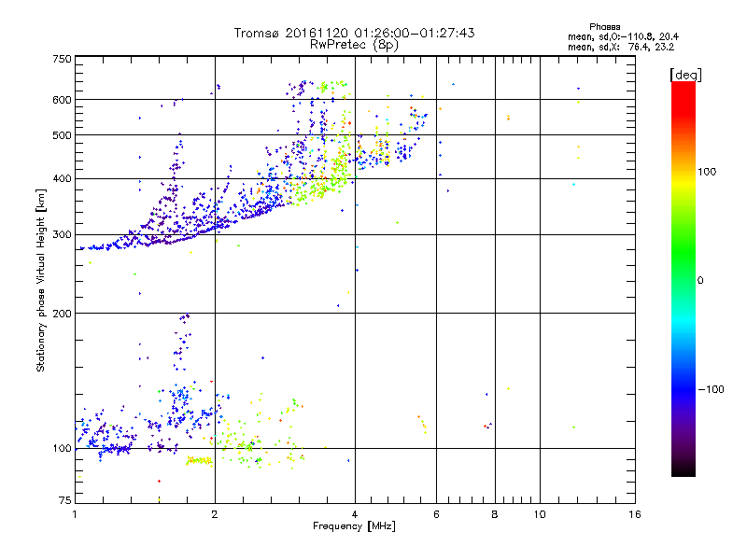
Task: Click the x-axis tick label "1"
Action: point(75,514)
